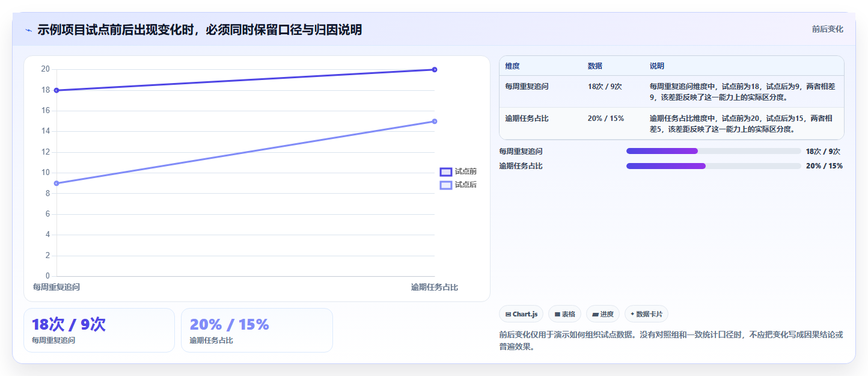Click the explanation text for 逾期任务占比 row

742,123
